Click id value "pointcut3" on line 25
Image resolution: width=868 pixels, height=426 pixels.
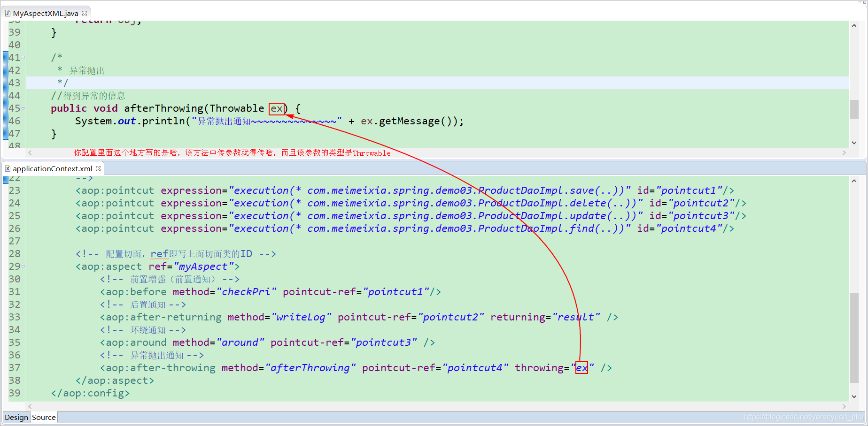click(x=701, y=216)
